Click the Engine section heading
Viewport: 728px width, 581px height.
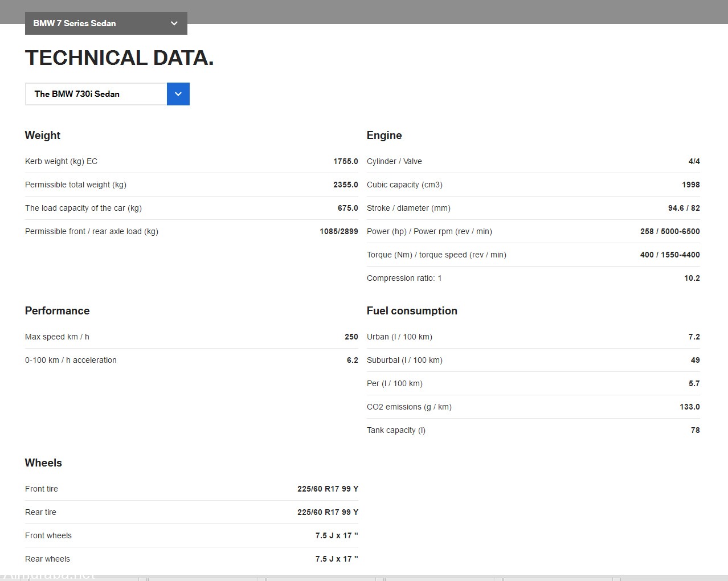[x=384, y=136]
